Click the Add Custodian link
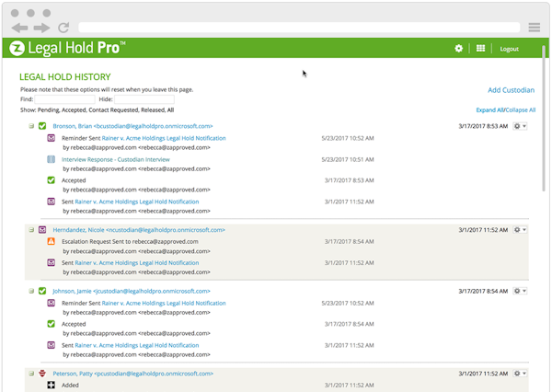Screen dimensions: 552x392 [511, 90]
